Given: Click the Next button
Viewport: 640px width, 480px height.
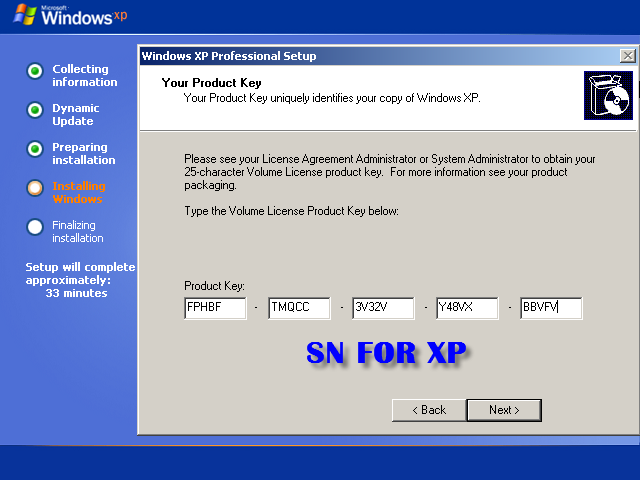Looking at the screenshot, I should pyautogui.click(x=504, y=410).
